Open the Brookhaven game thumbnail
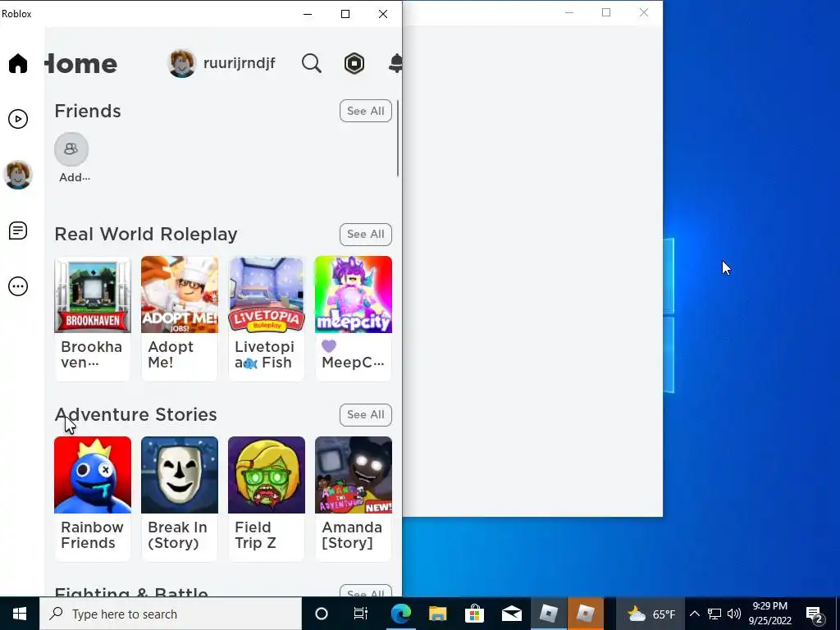The width and height of the screenshot is (840, 630). (x=93, y=294)
